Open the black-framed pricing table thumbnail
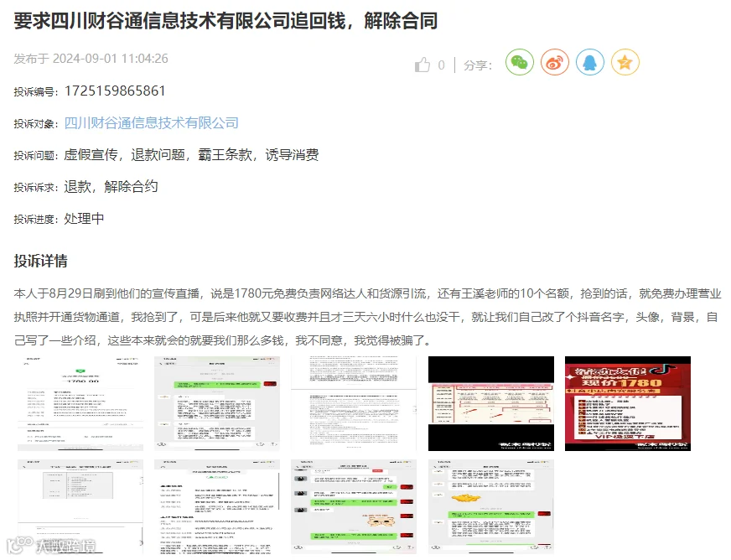The image size is (731, 560). coord(491,404)
